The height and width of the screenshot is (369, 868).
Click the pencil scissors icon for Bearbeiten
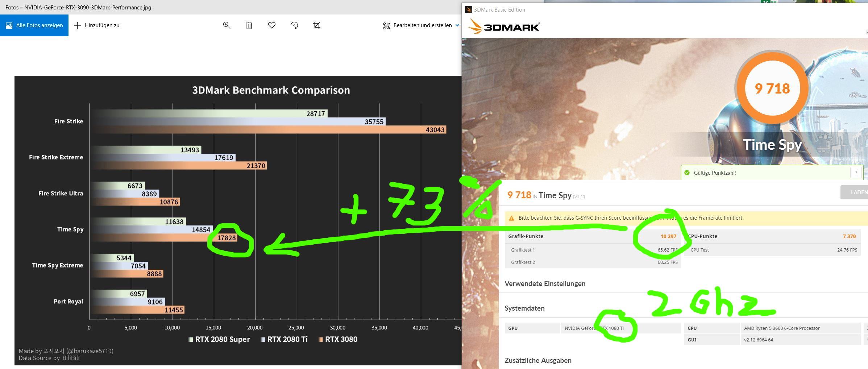(386, 26)
